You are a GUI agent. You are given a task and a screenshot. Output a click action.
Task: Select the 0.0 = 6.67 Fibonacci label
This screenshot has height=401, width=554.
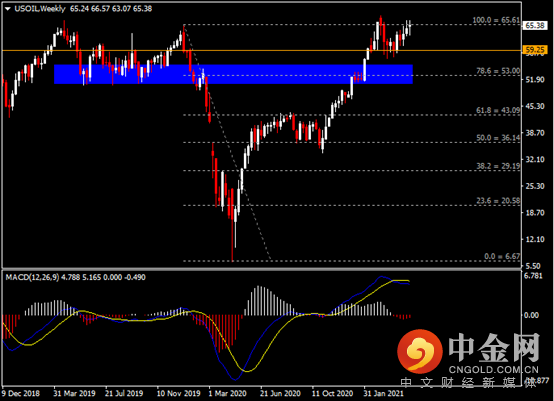pos(502,256)
